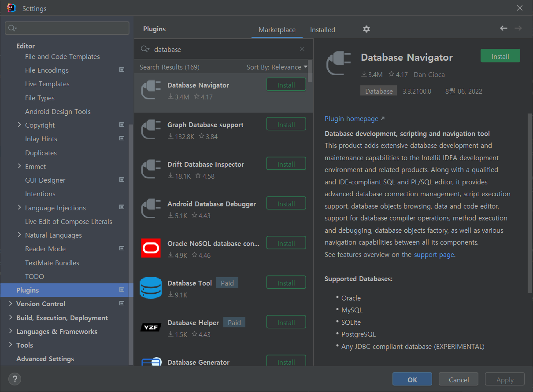
Task: Switch to the Installed tab
Action: (x=322, y=30)
